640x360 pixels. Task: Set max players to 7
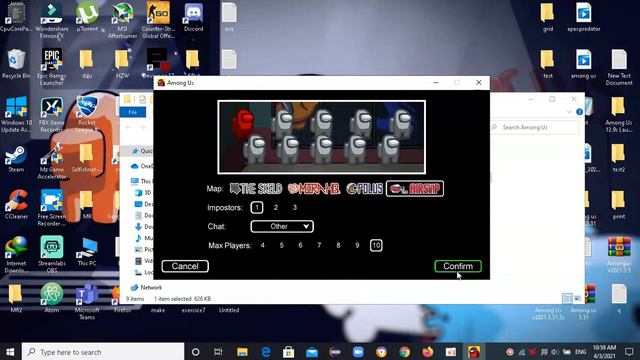tap(319, 245)
